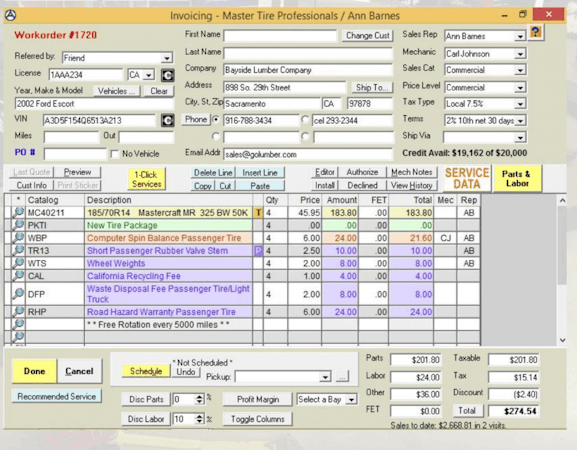Click the license lookup C icon
This screenshot has width=577, height=450.
click(167, 75)
